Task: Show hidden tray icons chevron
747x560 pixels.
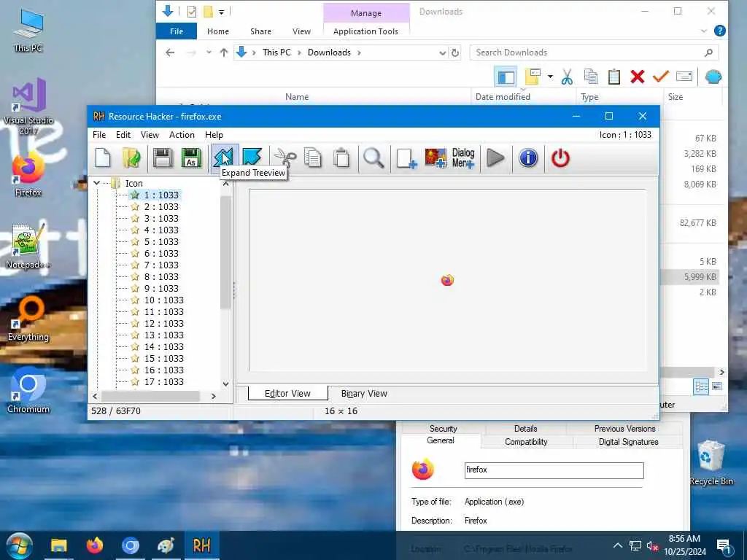Action: (617, 545)
